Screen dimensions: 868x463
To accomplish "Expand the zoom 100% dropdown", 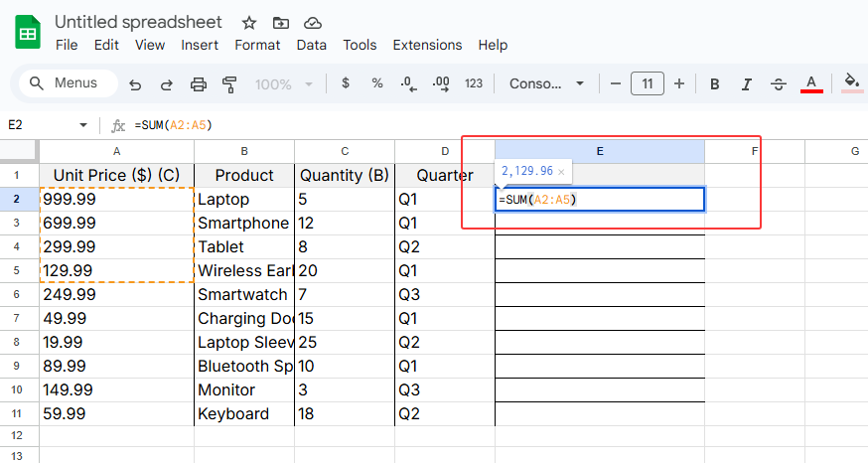I will [x=284, y=84].
